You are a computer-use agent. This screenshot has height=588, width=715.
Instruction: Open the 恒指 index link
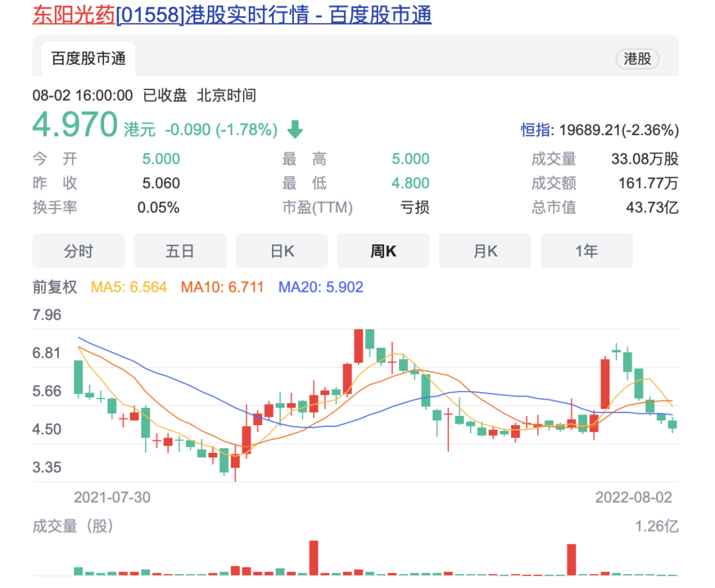tap(536, 130)
